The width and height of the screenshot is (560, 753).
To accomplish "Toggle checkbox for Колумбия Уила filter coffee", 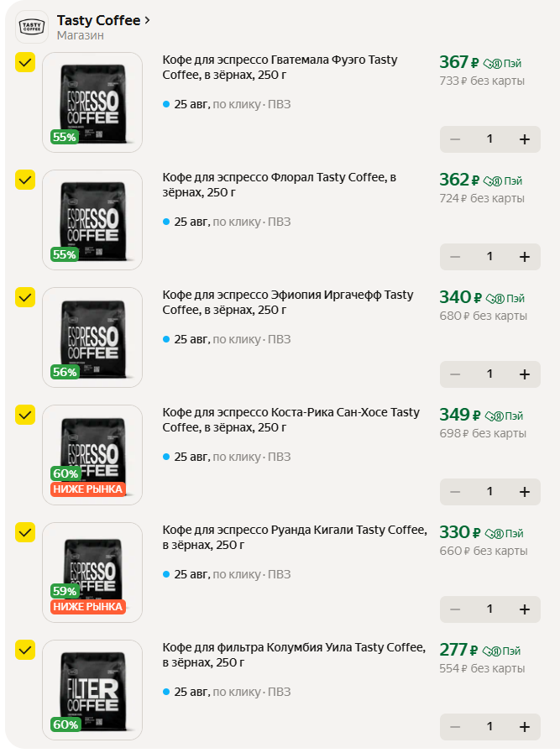I will pyautogui.click(x=25, y=650).
